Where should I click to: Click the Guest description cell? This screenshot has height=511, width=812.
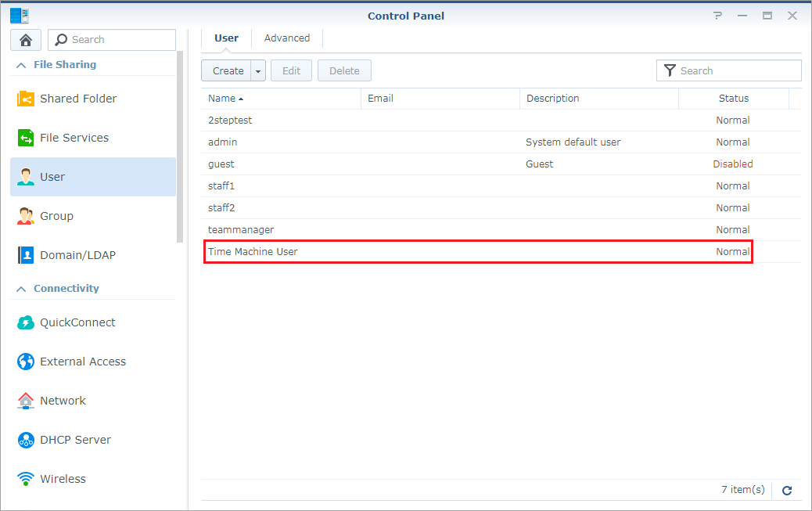pyautogui.click(x=539, y=164)
